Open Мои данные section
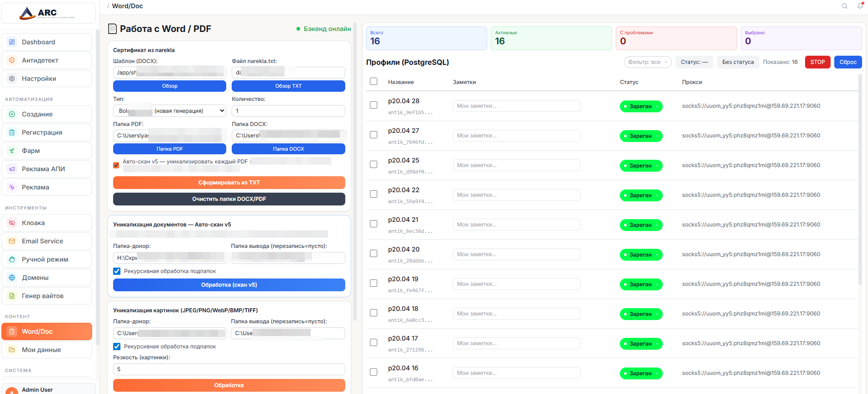The width and height of the screenshot is (868, 394). pos(41,350)
